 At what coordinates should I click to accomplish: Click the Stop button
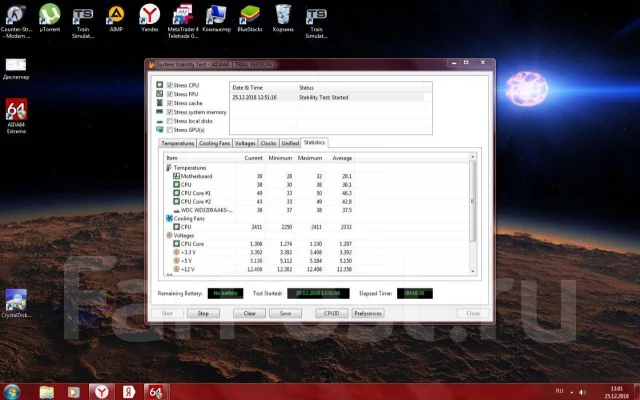coord(203,313)
